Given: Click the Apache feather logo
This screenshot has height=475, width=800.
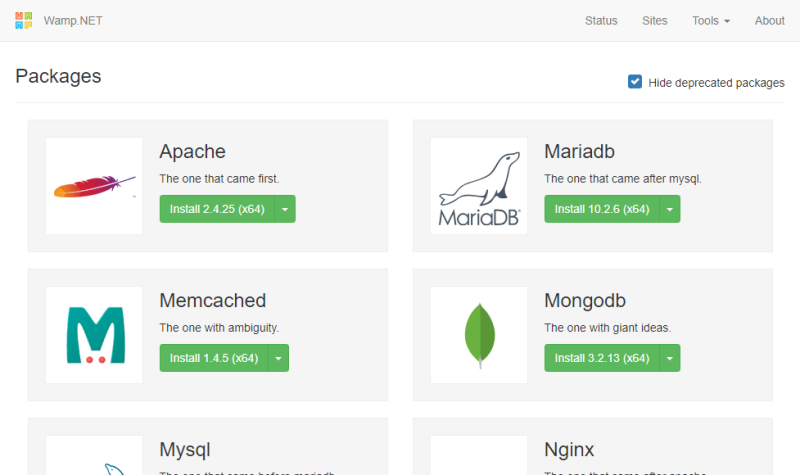Looking at the screenshot, I should tap(94, 186).
